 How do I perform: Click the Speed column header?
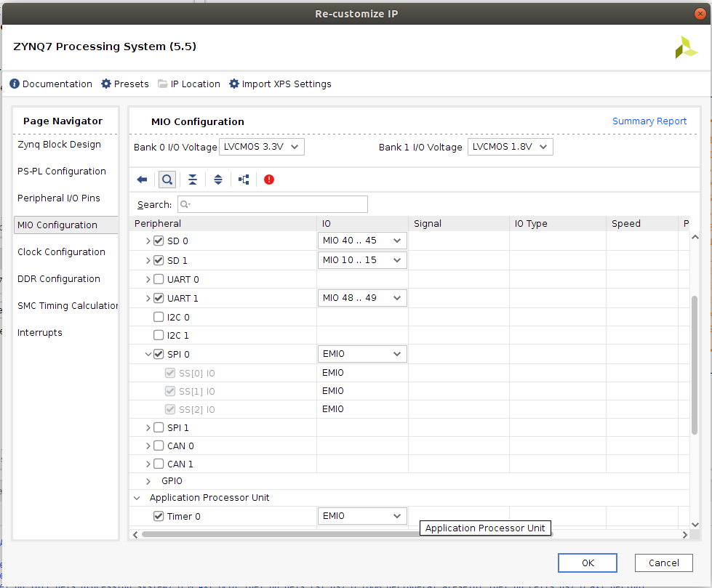click(641, 224)
